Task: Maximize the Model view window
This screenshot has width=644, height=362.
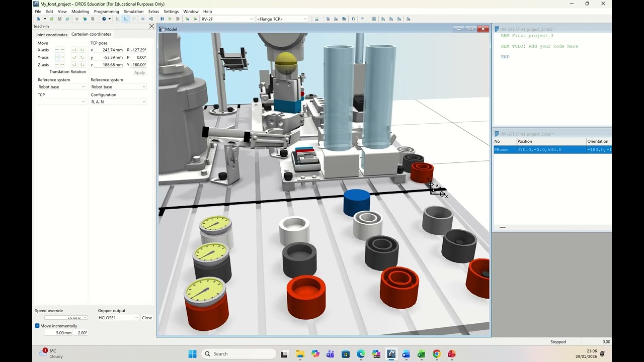Action: pos(471,29)
